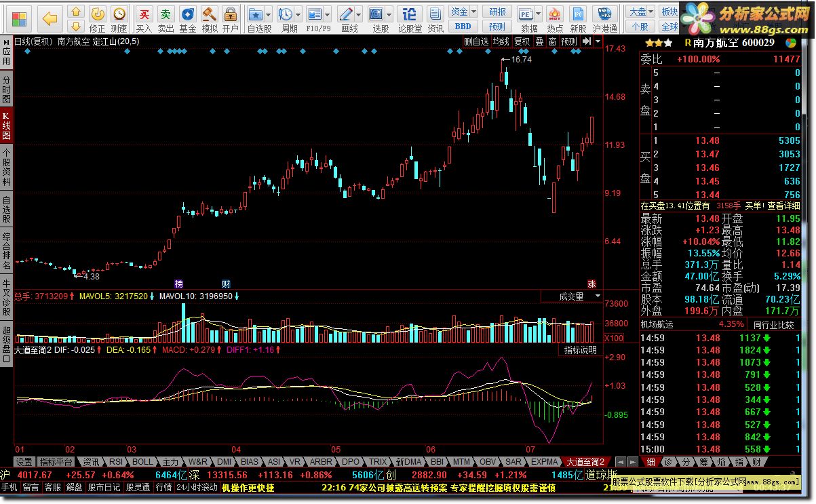This screenshot has width=816, height=504.
Task: Select the K线图 side tab
Action: click(x=6, y=127)
